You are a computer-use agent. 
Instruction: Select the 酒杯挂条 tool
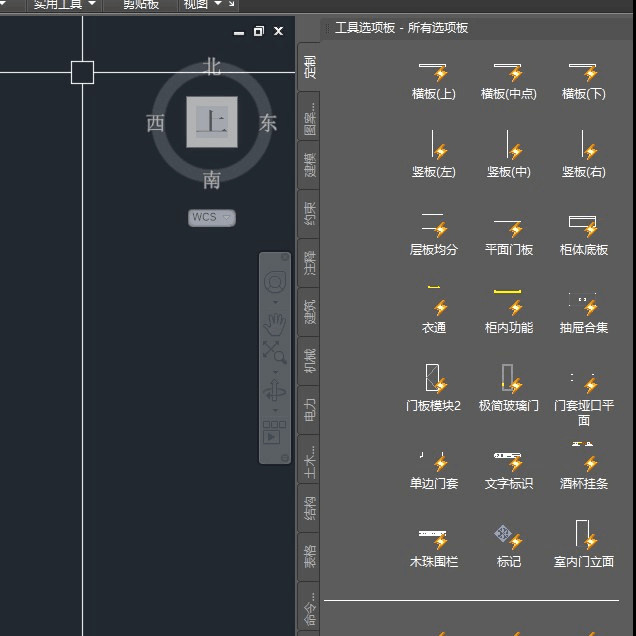pyautogui.click(x=583, y=460)
